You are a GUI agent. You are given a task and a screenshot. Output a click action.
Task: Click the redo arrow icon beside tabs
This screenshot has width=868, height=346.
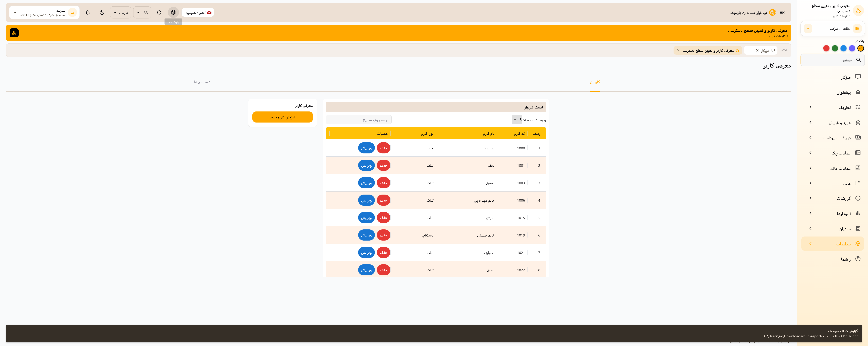[x=784, y=50]
